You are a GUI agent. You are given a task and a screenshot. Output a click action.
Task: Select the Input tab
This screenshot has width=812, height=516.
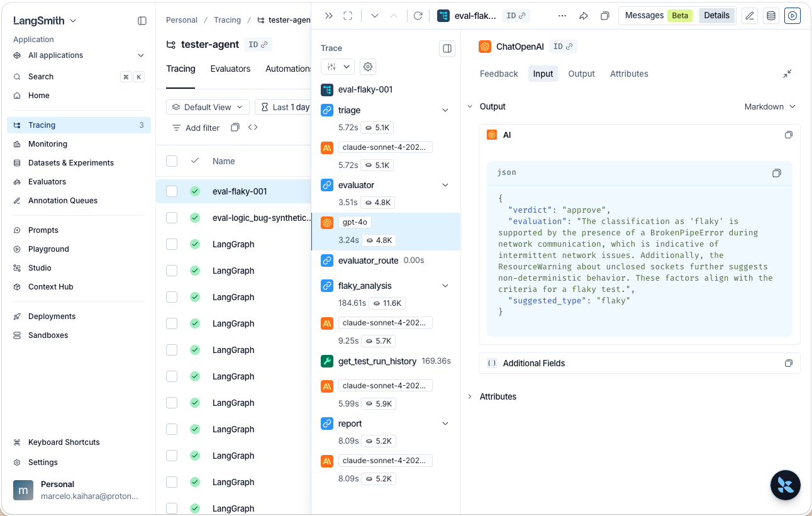(x=543, y=74)
